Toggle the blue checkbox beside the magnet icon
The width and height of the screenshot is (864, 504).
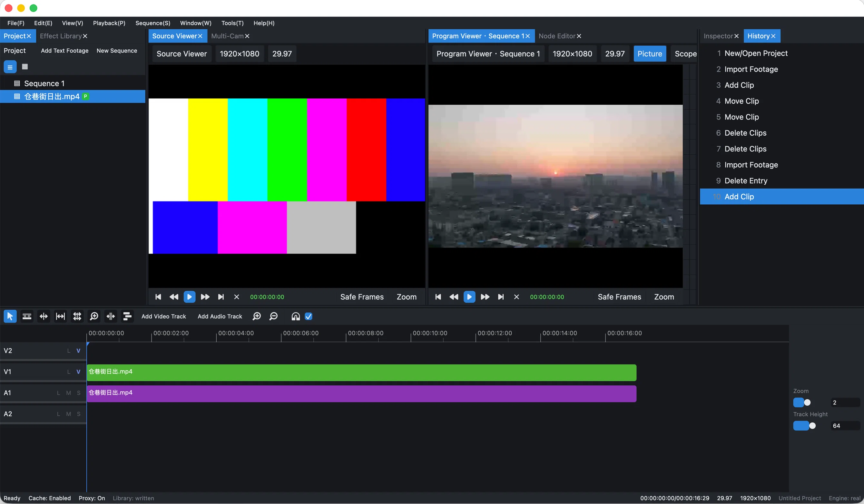(309, 316)
